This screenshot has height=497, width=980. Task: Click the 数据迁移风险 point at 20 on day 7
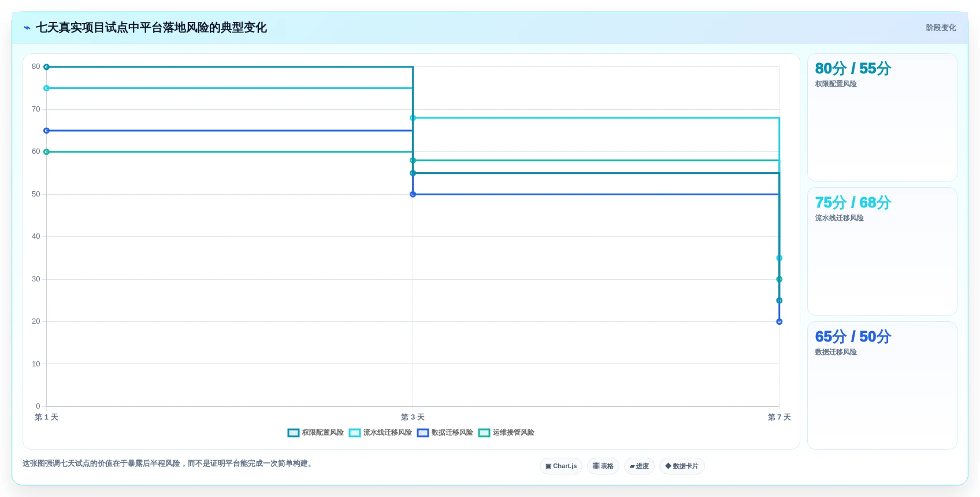(779, 322)
